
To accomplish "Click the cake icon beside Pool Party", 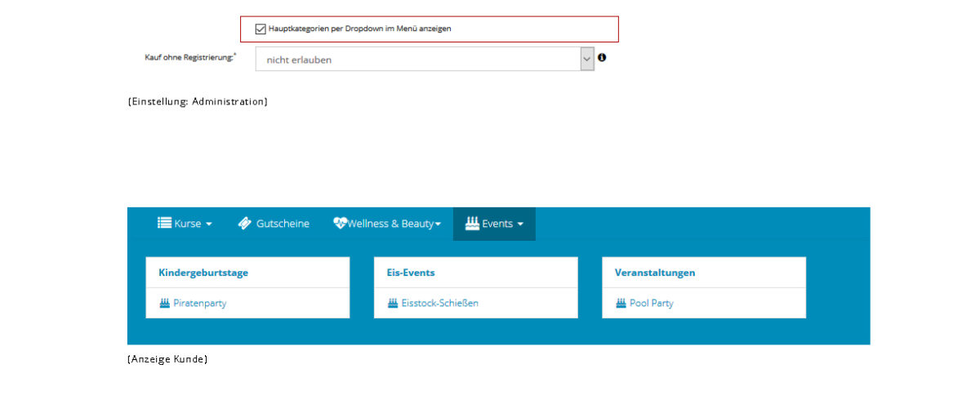I will (621, 303).
